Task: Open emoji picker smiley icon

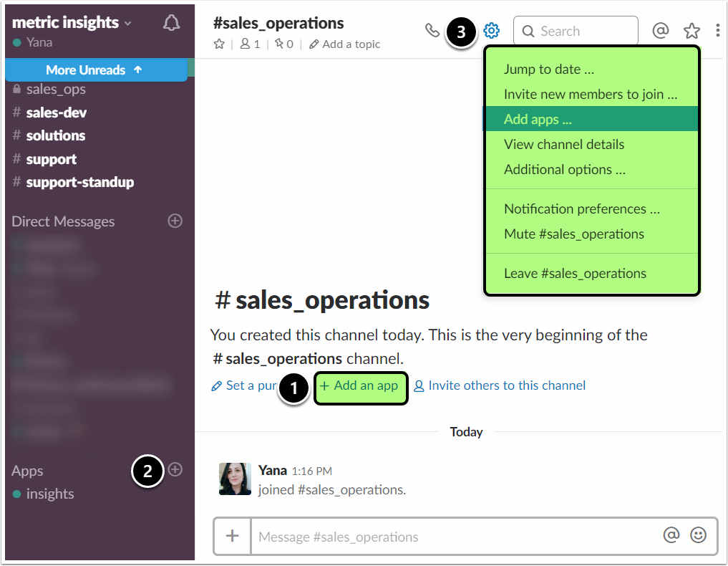Action: 698,535
